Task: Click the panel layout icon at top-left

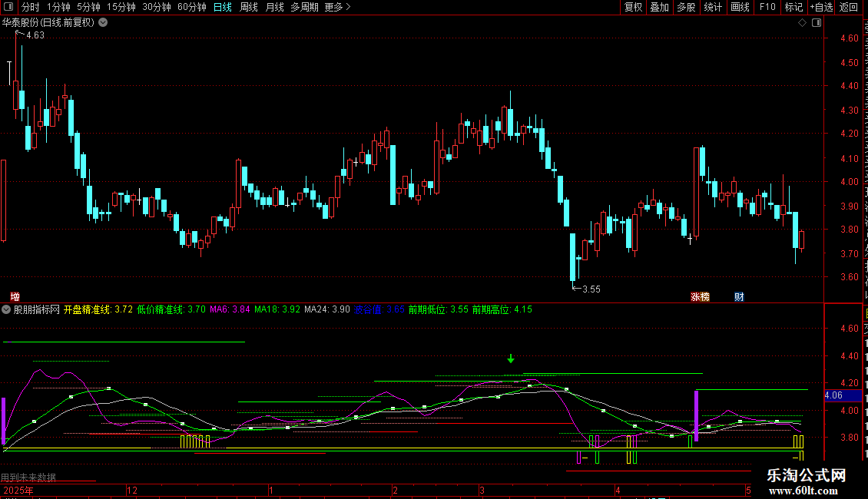Action: coord(8,7)
